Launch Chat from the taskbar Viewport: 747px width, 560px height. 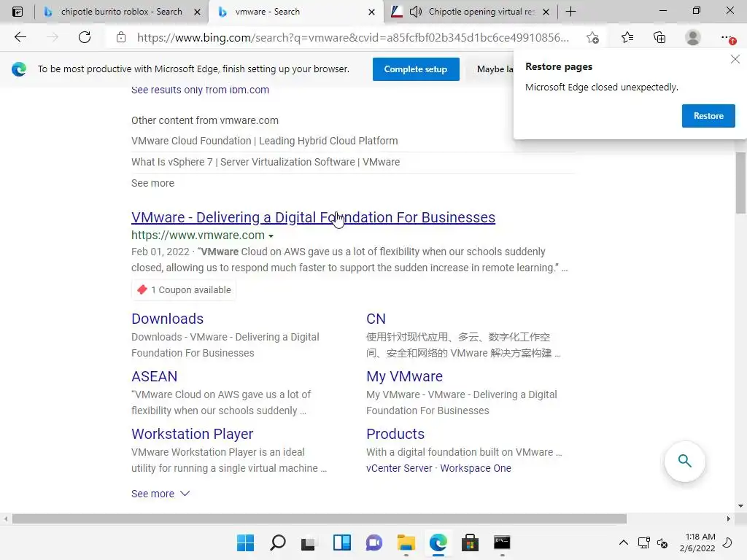pos(374,542)
